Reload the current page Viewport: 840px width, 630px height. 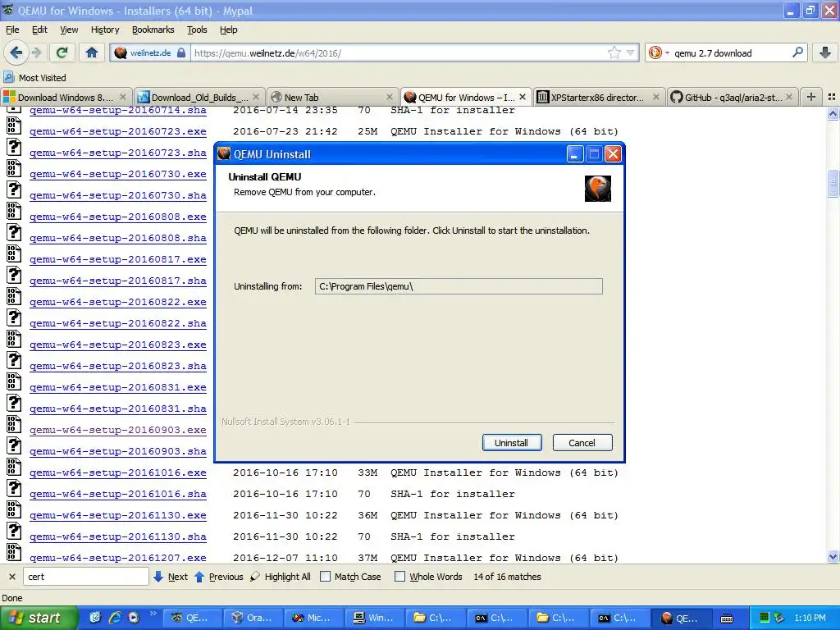62,52
